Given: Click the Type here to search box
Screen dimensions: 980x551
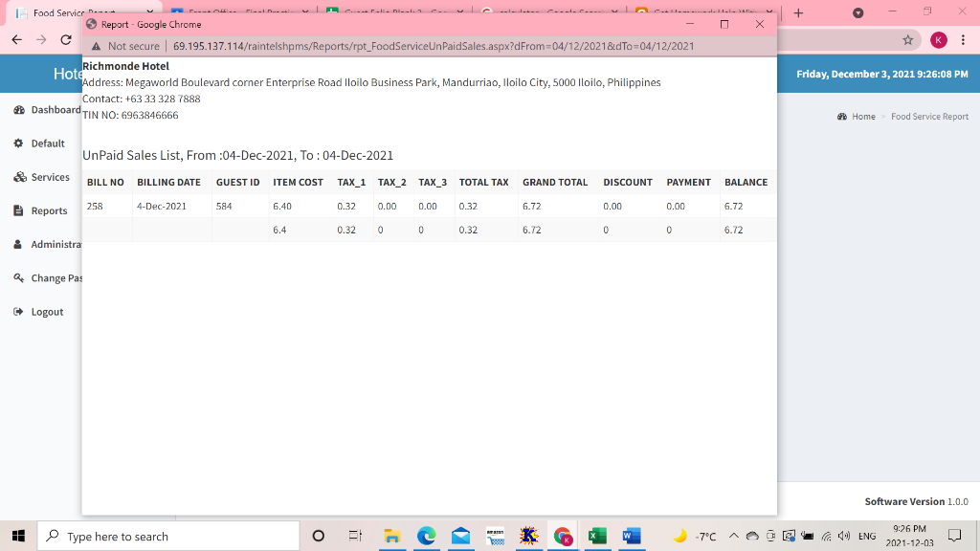Looking at the screenshot, I should point(153,536).
